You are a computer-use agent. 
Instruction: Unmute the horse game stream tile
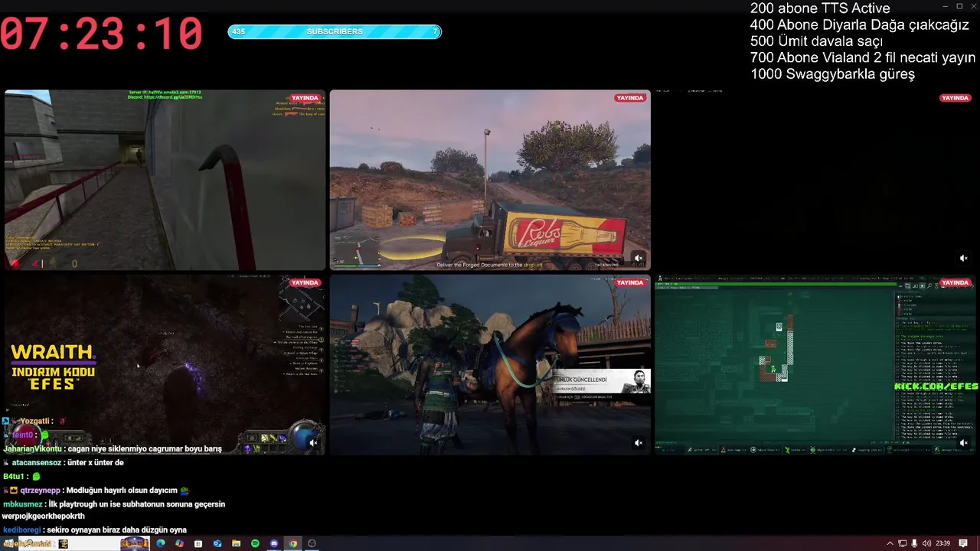[639, 442]
